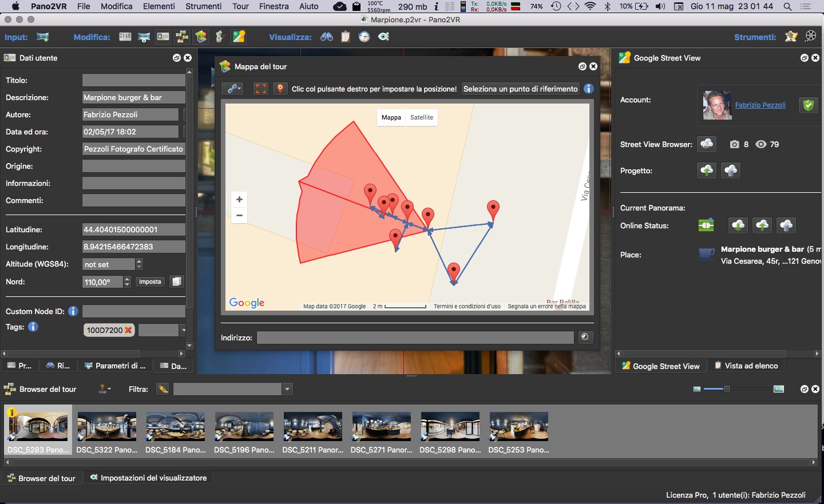Open the macOS Spotlight search icon
Viewport: 824px width, 504px height.
[787, 6]
